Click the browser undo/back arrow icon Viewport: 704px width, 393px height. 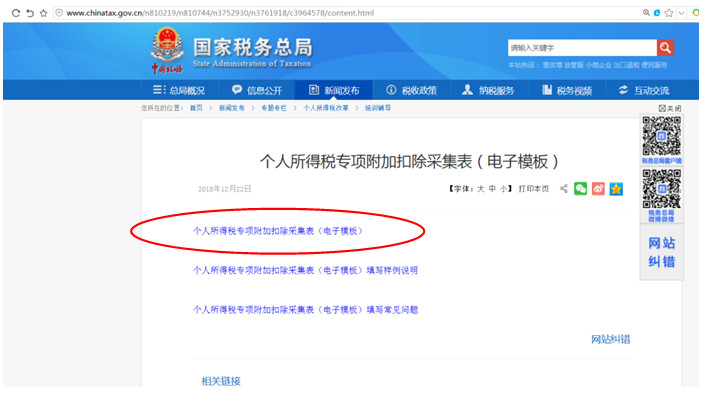point(30,13)
